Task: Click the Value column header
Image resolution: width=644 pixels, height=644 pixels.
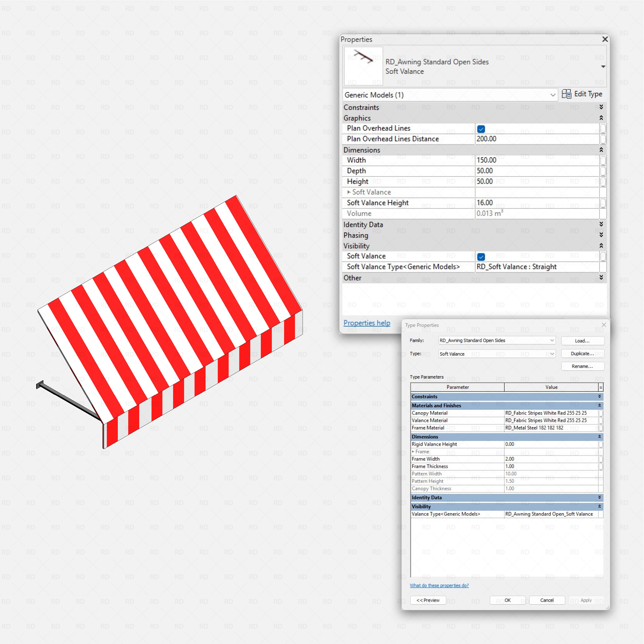Action: (x=551, y=387)
